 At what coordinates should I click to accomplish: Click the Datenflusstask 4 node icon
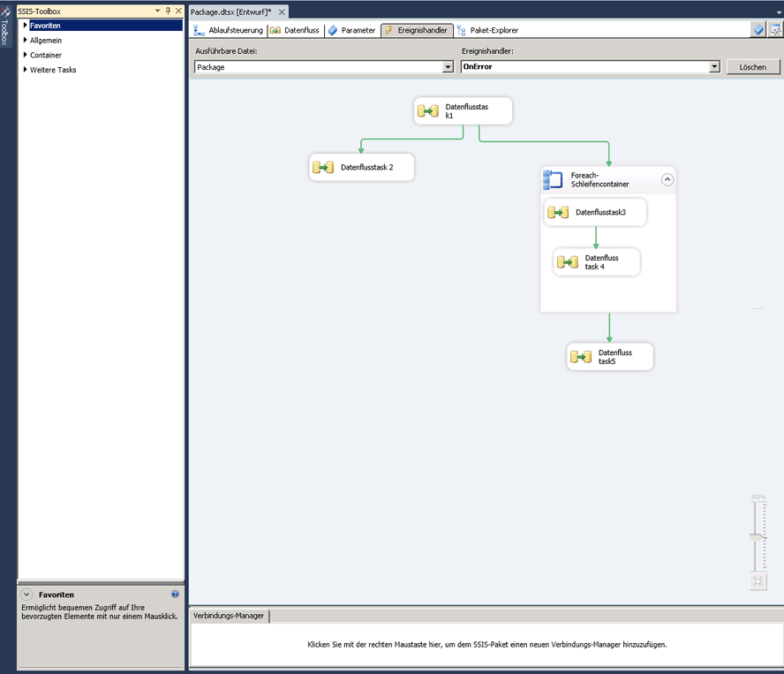[568, 262]
